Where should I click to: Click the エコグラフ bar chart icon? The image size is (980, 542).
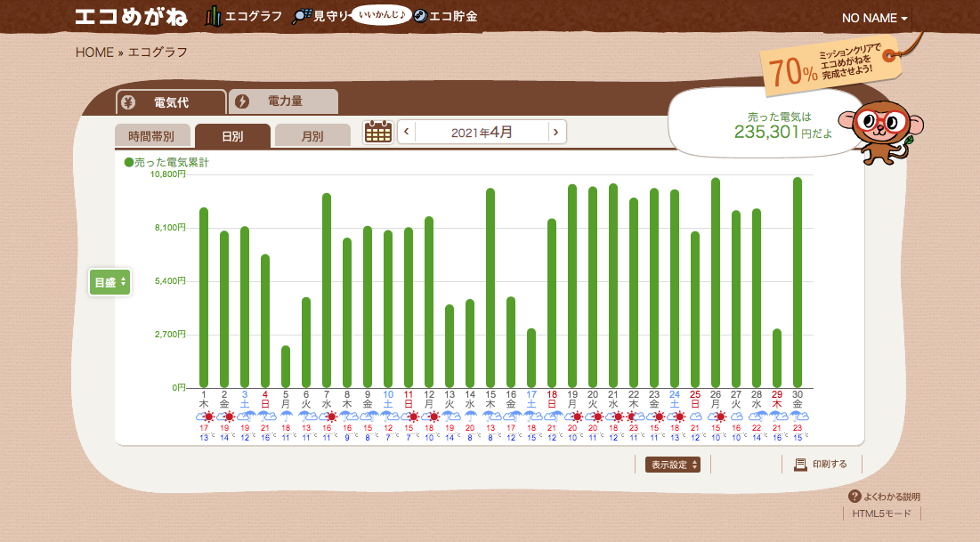[213, 16]
